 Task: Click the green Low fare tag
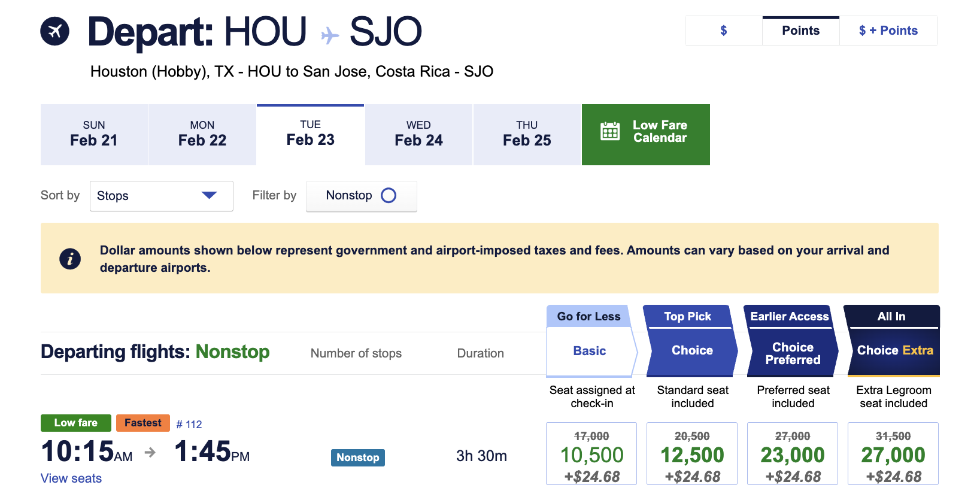[x=76, y=423]
